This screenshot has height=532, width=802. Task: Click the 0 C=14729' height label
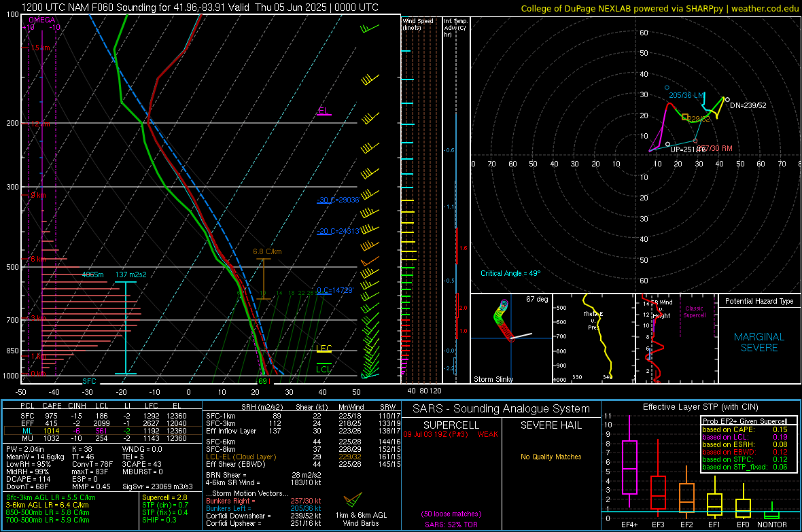pos(334,291)
